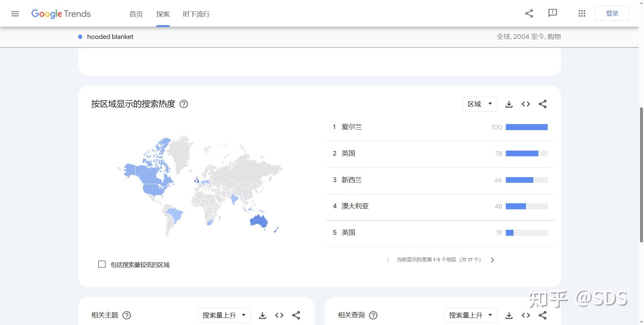Open the send feedback icon
This screenshot has width=644, height=325.
[x=552, y=13]
